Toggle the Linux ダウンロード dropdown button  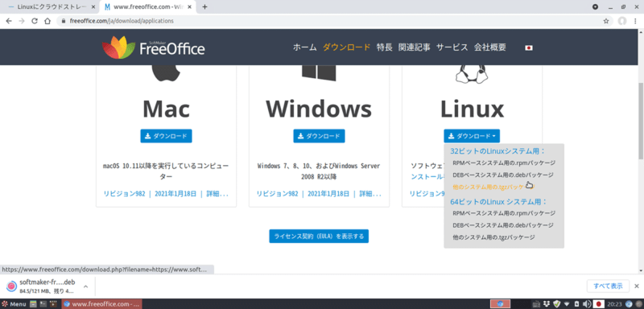[472, 136]
